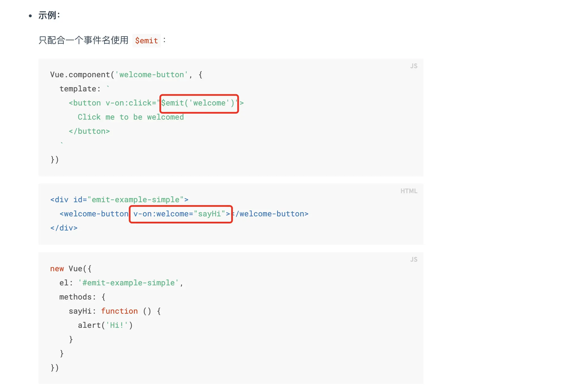Click the Vue.component('welcome-button' line
The width and height of the screenshot is (570, 392).
tap(126, 75)
